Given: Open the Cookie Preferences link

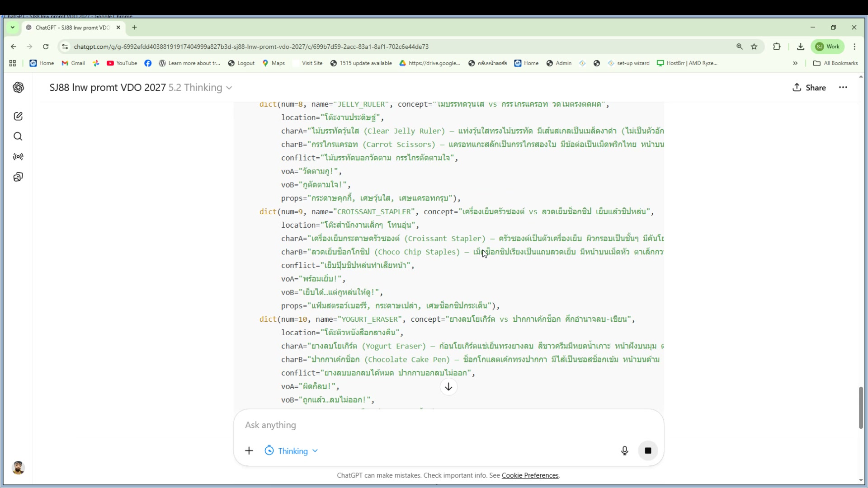Looking at the screenshot, I should click(x=530, y=475).
